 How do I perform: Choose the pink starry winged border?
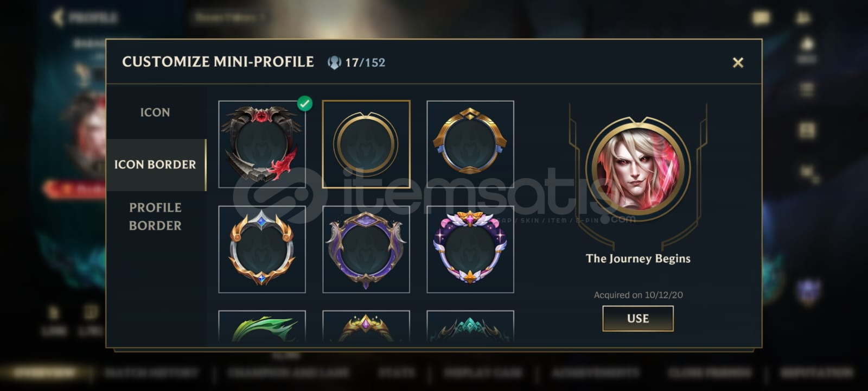(x=470, y=249)
